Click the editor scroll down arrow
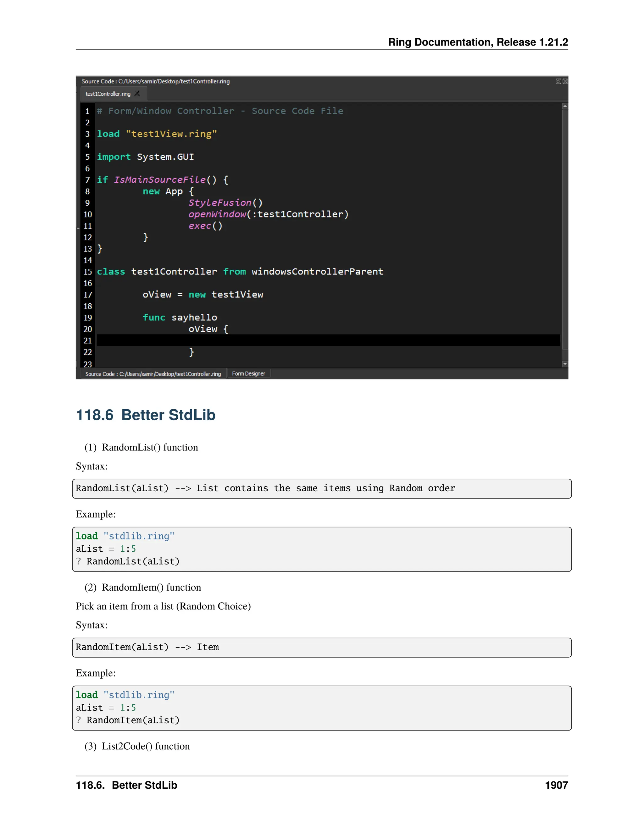This screenshot has height=833, width=644. (x=565, y=364)
